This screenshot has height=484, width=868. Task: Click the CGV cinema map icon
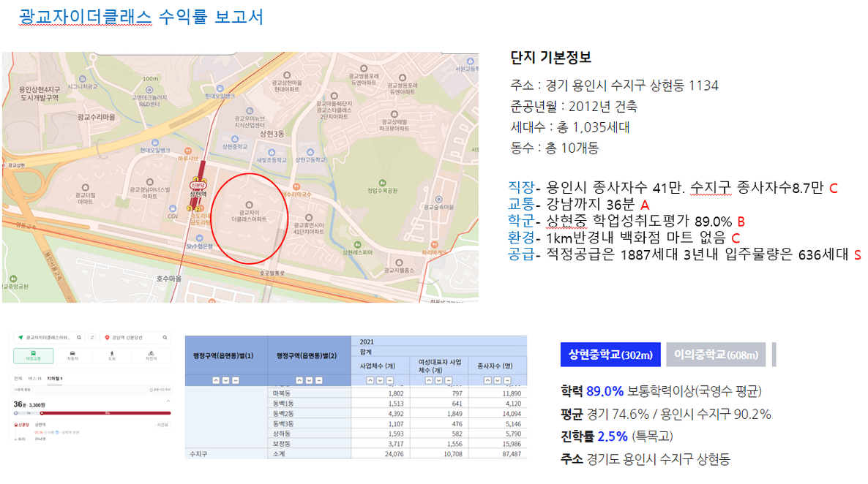(x=173, y=208)
